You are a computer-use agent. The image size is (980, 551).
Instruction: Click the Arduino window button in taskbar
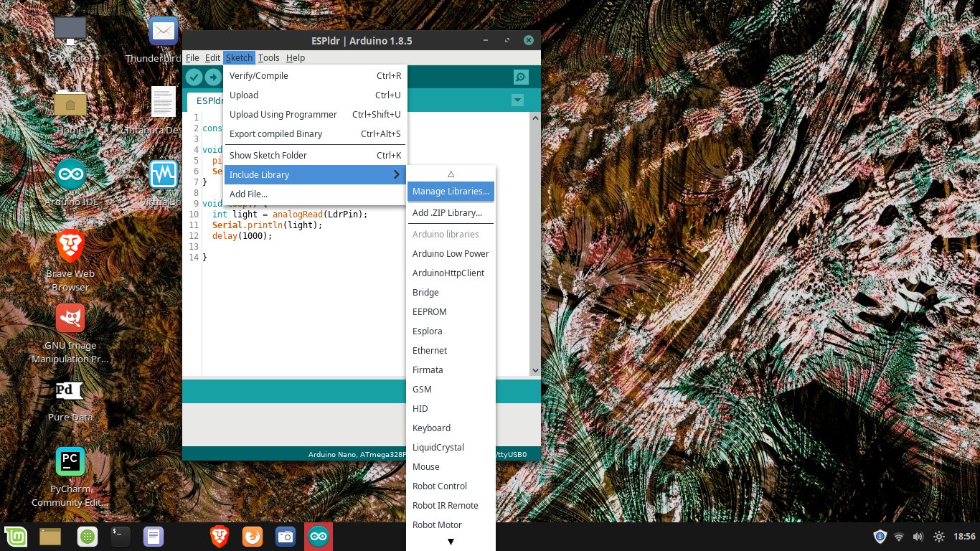coord(319,537)
